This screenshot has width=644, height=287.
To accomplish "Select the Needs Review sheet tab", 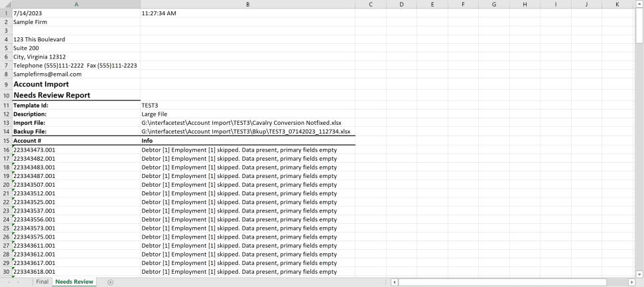I will pyautogui.click(x=74, y=282).
